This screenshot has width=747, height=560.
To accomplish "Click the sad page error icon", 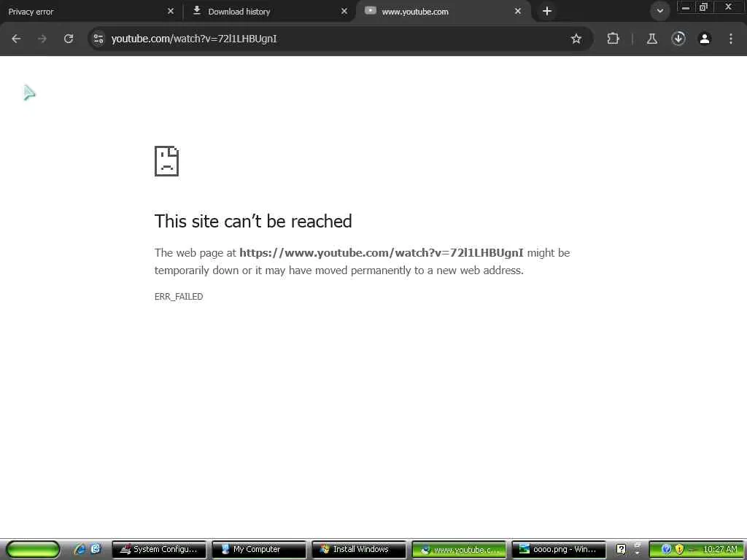I will [167, 161].
